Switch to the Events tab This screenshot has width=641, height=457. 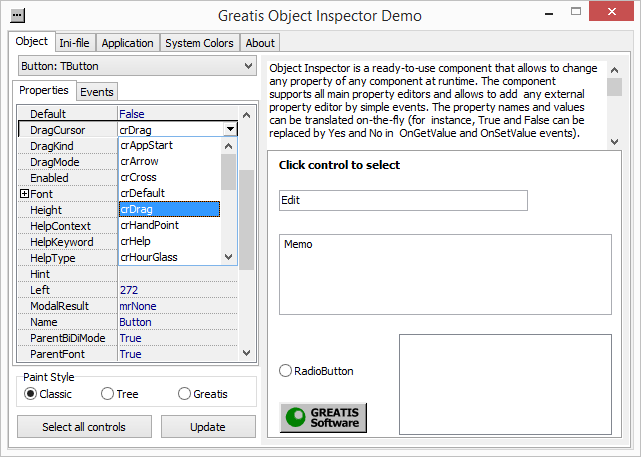click(x=97, y=92)
